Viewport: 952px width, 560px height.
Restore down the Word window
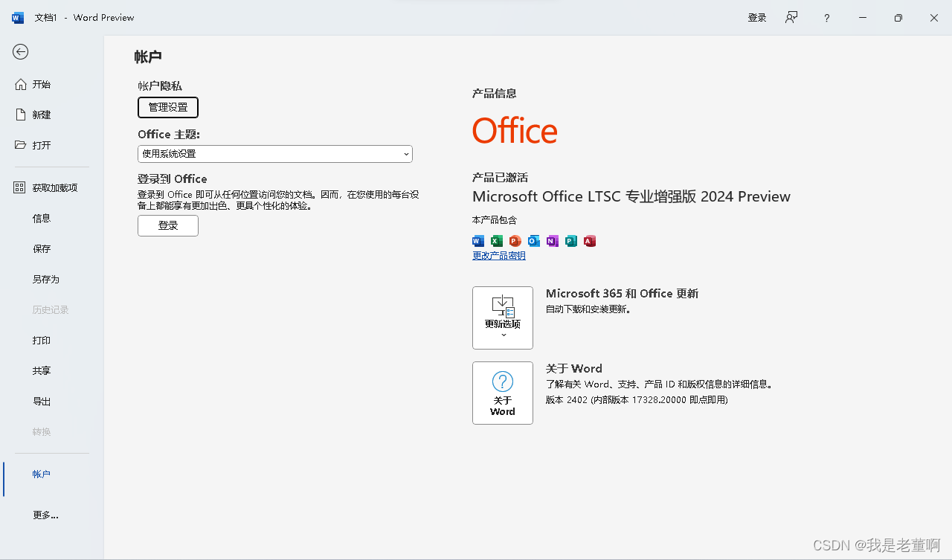(x=898, y=18)
